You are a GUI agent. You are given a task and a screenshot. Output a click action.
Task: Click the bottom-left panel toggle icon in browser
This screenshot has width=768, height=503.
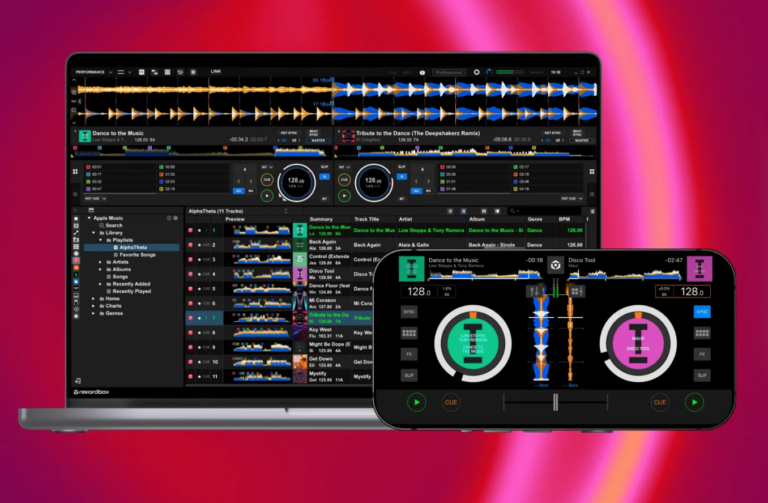coord(77,381)
